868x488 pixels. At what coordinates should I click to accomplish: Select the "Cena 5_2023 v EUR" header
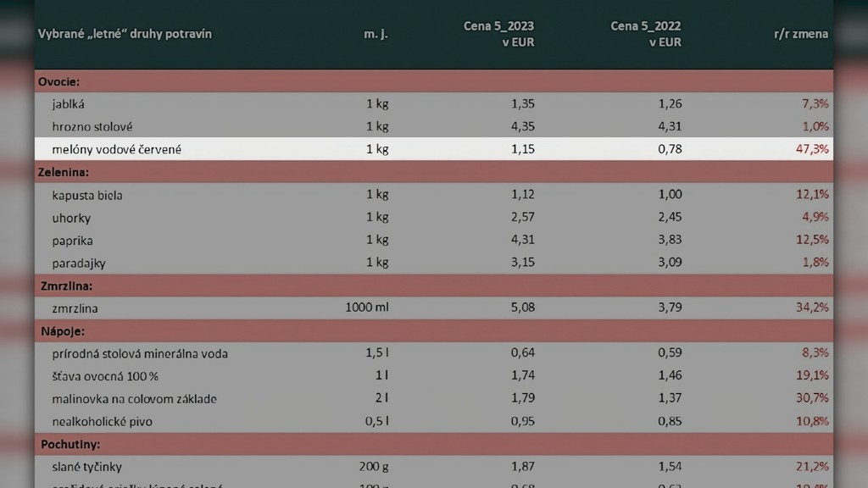498,34
